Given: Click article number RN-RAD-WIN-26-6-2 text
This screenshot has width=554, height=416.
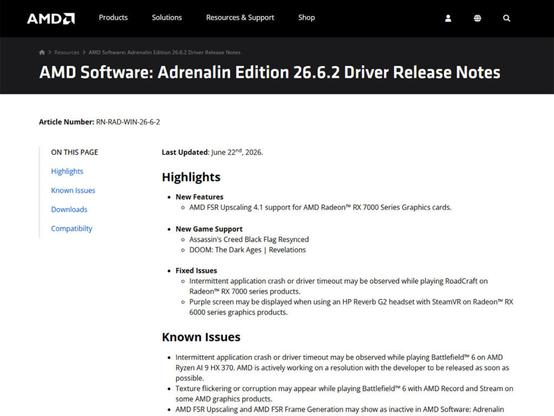Looking at the screenshot, I should 128,122.
